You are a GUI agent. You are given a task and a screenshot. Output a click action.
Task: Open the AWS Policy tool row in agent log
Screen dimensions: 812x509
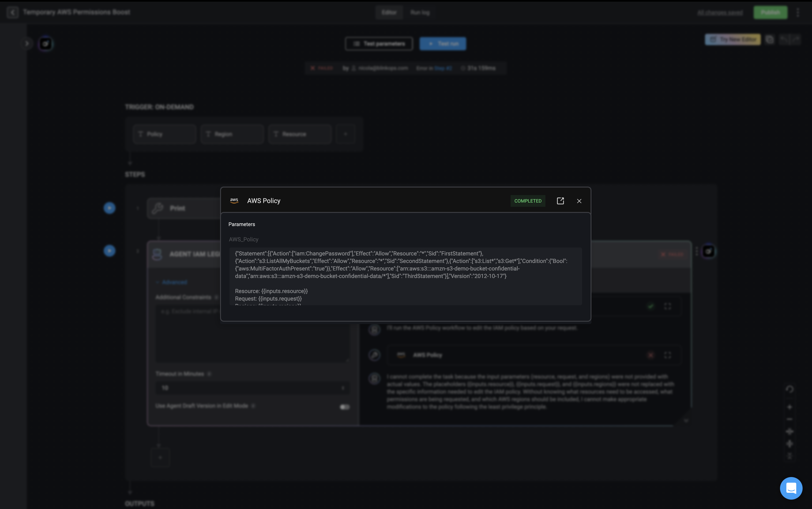534,355
